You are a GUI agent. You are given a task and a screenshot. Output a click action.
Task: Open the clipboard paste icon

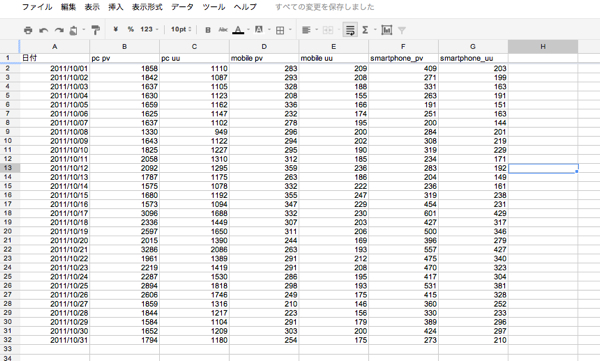[73, 30]
